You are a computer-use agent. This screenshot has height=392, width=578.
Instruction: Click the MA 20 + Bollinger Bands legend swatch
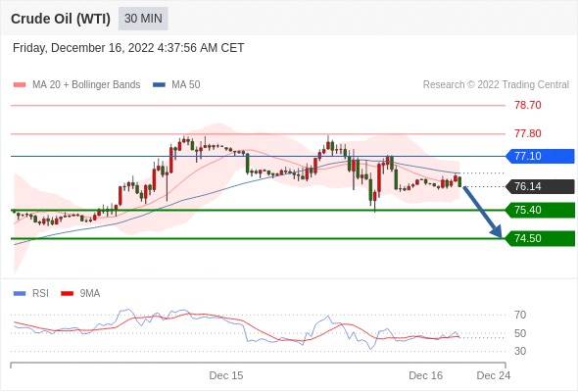[20, 85]
